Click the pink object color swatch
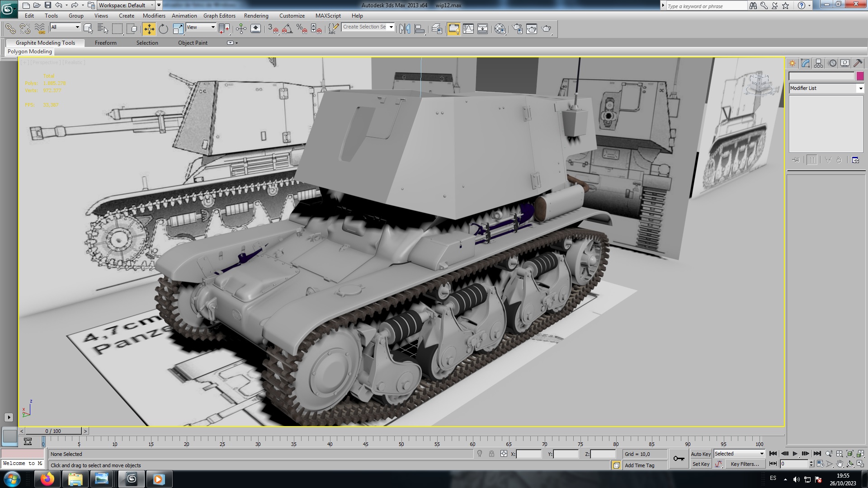This screenshot has height=488, width=868. (x=860, y=76)
